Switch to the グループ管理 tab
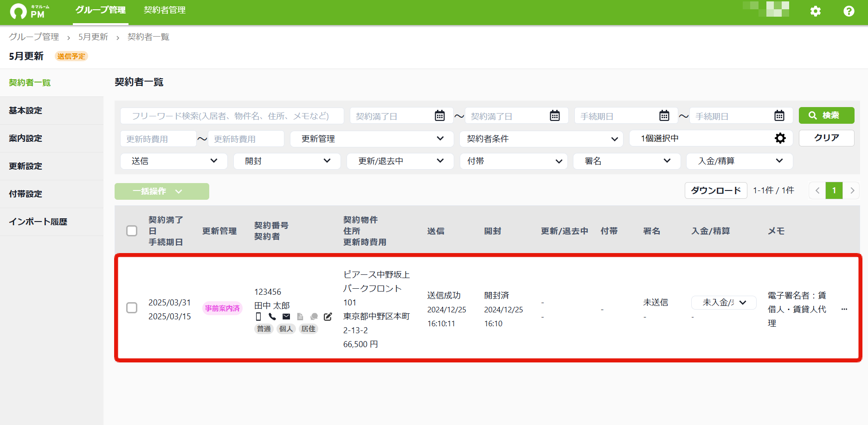The height and width of the screenshot is (425, 868). tap(101, 10)
